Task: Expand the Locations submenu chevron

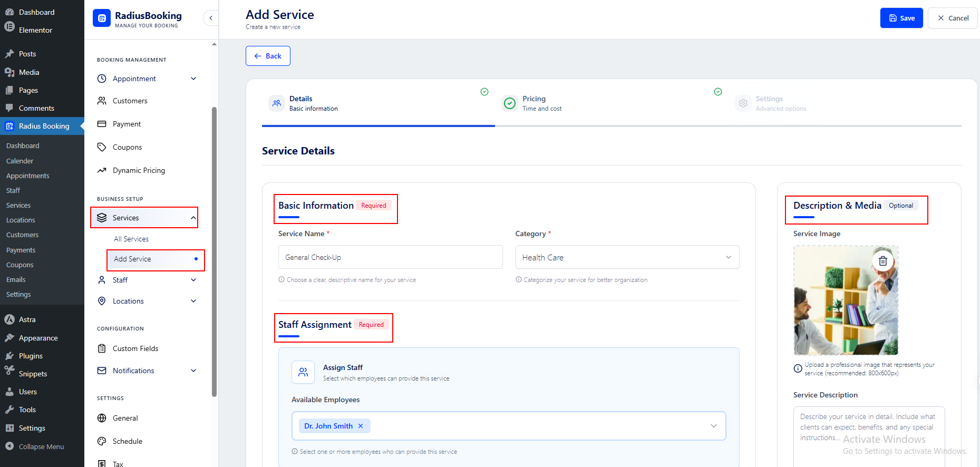Action: click(x=193, y=301)
